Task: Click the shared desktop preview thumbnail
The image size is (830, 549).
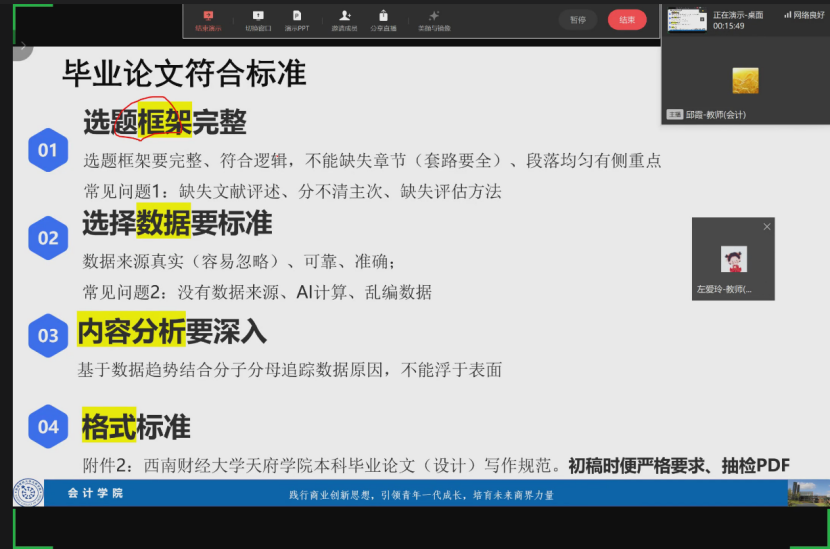Action: point(687,20)
